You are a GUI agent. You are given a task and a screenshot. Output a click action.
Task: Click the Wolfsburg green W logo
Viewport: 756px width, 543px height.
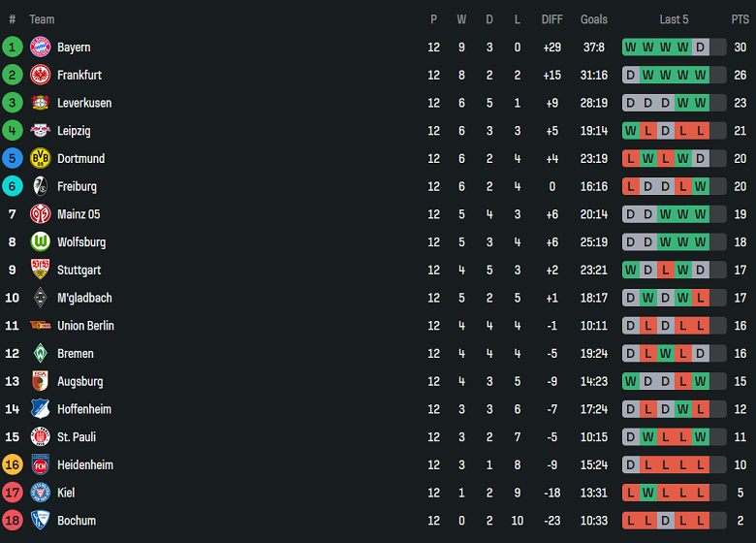tap(41, 242)
